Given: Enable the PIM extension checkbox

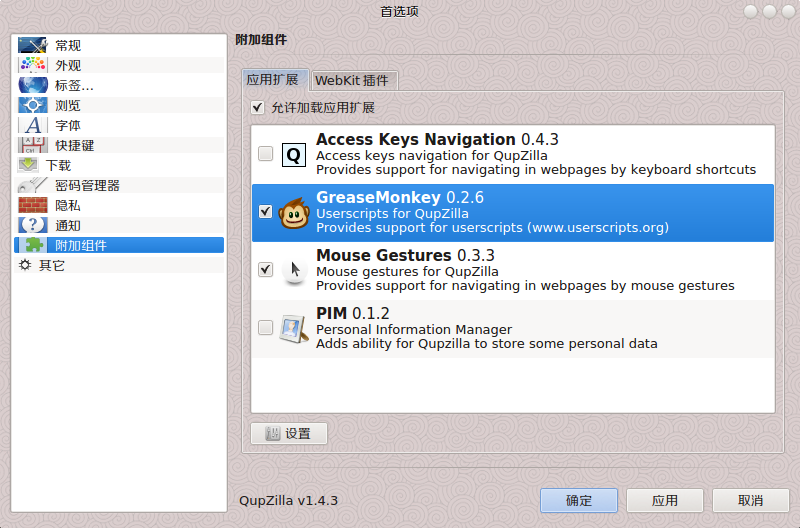Looking at the screenshot, I should coord(265,328).
